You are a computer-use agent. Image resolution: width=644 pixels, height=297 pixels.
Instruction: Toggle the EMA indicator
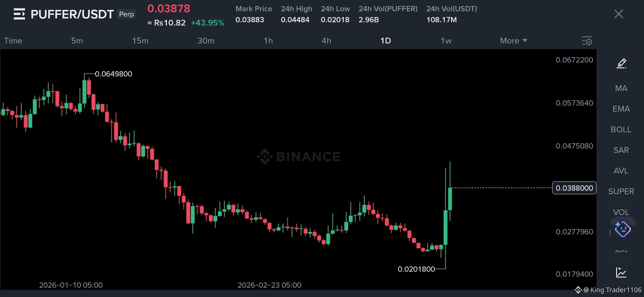coord(621,109)
